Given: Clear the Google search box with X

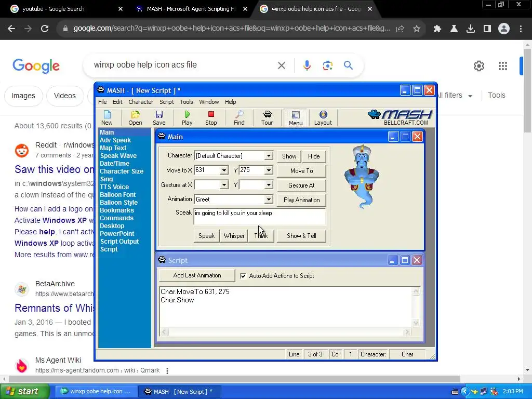Looking at the screenshot, I should (x=282, y=65).
